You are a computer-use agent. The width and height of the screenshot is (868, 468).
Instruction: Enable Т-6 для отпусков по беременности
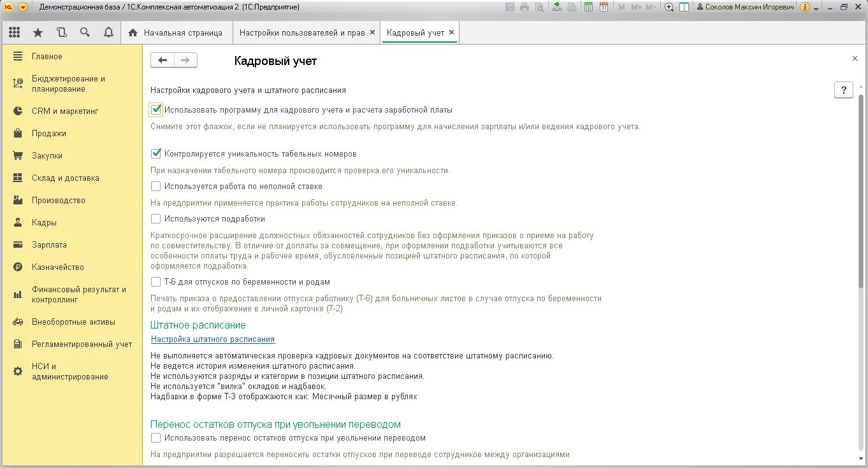(x=156, y=281)
